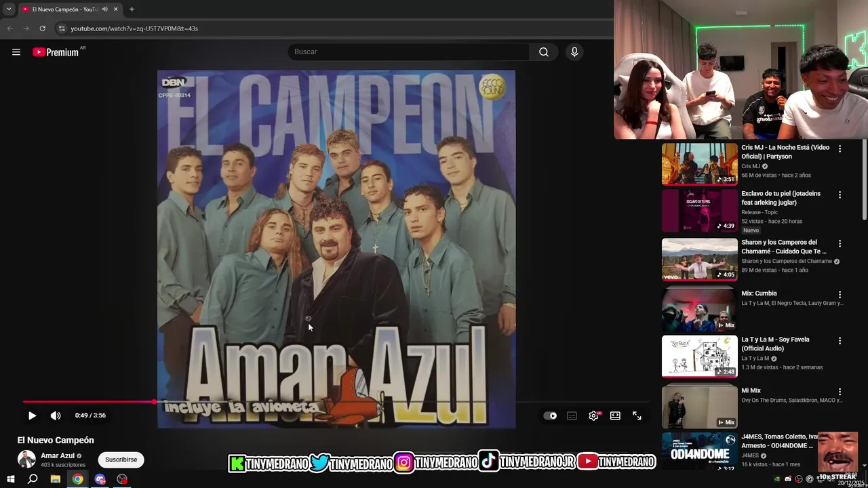Open the ODI4NDOME video thumbnail

click(x=699, y=452)
